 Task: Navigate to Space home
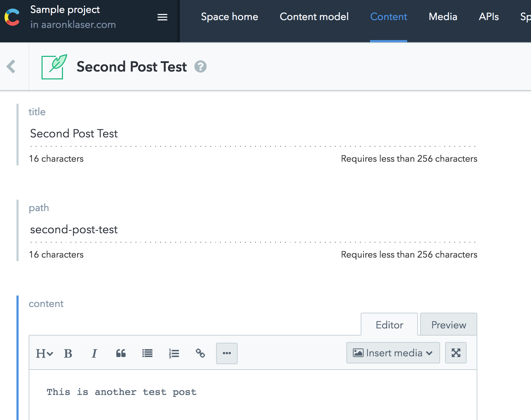229,17
